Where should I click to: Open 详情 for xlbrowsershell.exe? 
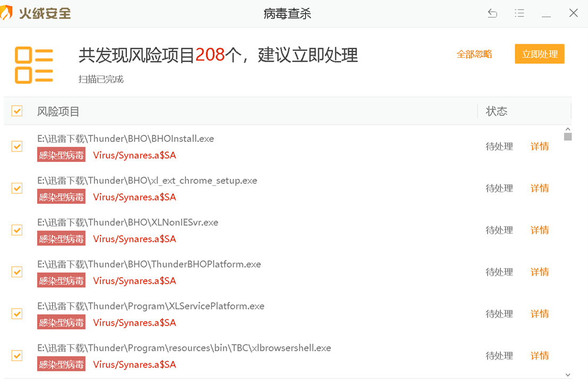[540, 355]
